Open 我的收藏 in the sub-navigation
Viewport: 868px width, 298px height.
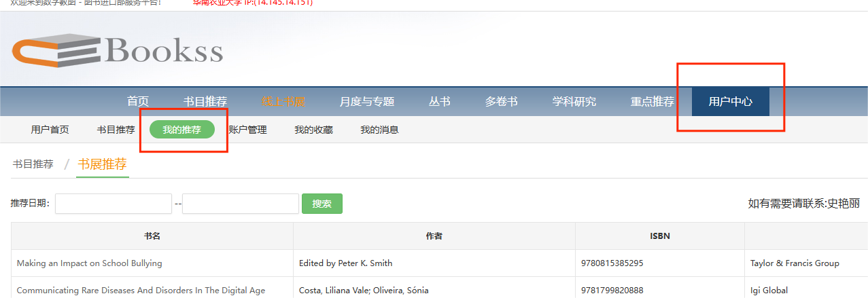pos(313,130)
